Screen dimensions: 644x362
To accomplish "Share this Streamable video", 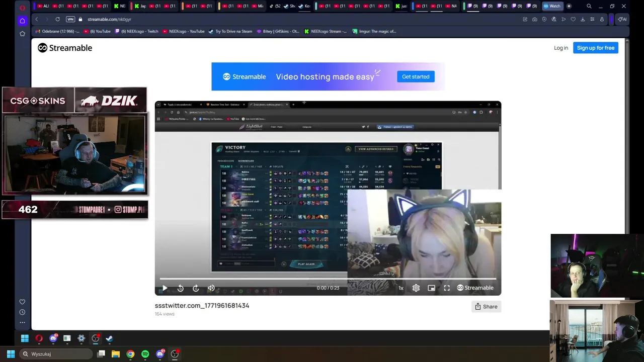I will coord(486,306).
